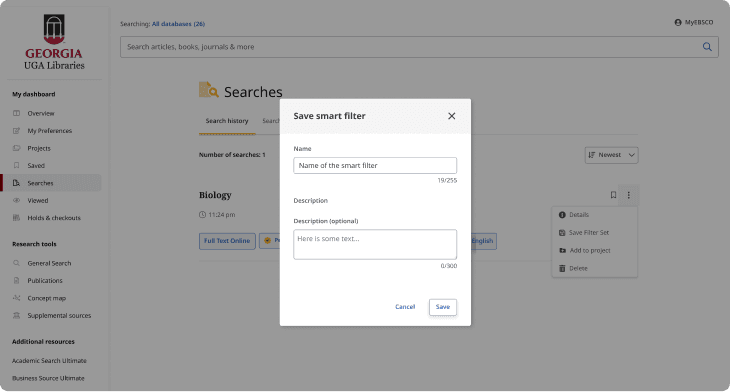Screen dimensions: 730x392
Task: Click the Supplemental sources icon
Action: pos(16,315)
